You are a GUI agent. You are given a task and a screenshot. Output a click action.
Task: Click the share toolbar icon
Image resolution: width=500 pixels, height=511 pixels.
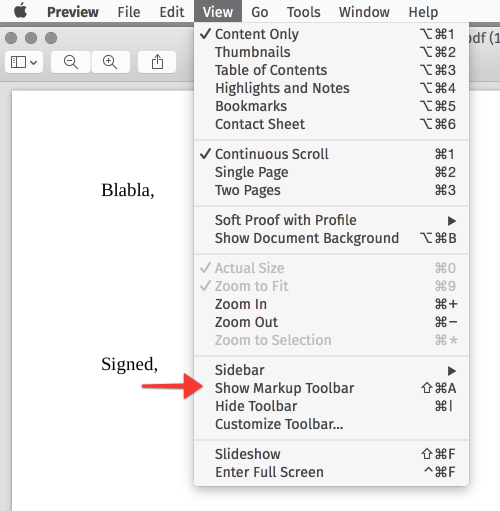click(157, 62)
